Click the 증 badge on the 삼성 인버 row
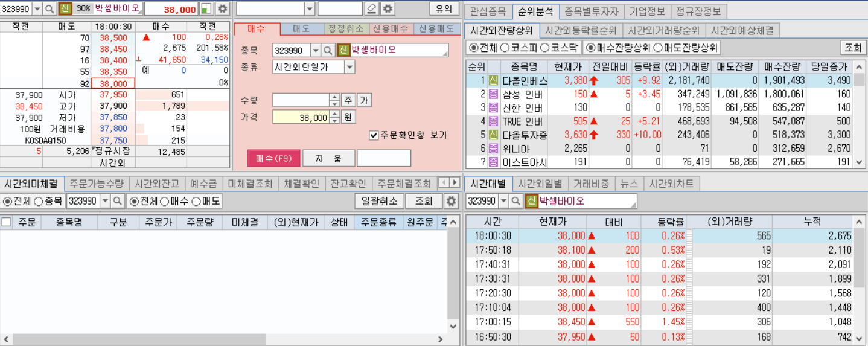Screen dimensions: 868x346 click(494, 94)
